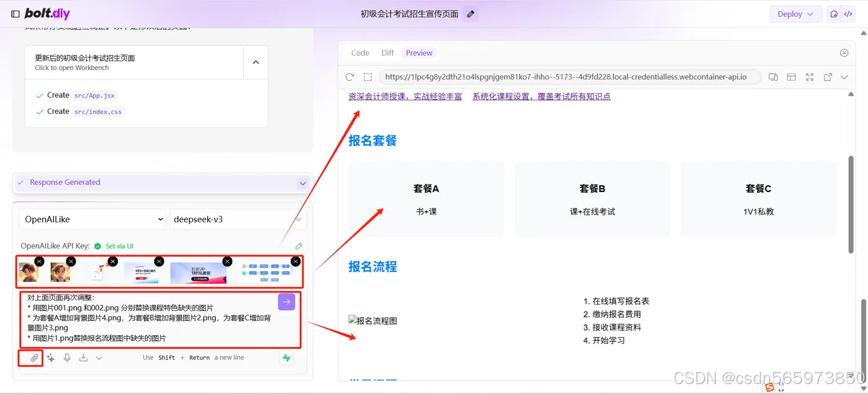
Task: Select the 套餐C card
Action: (759, 199)
